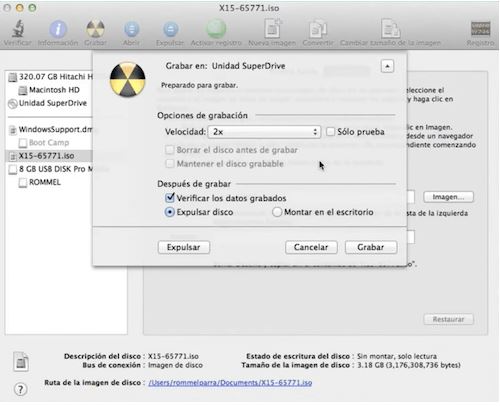This screenshot has width=500, height=406.
Task: Select 320.07 GB Hitachi disk in sidebar
Action: coord(50,77)
